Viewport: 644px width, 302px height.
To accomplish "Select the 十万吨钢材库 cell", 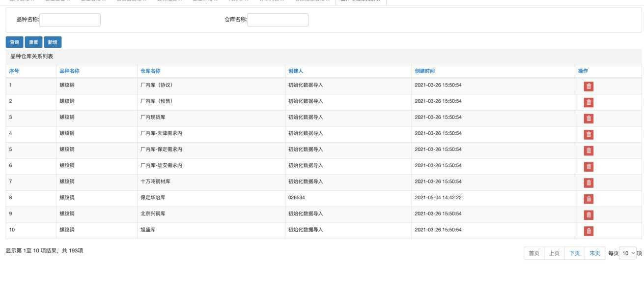I will click(x=211, y=181).
